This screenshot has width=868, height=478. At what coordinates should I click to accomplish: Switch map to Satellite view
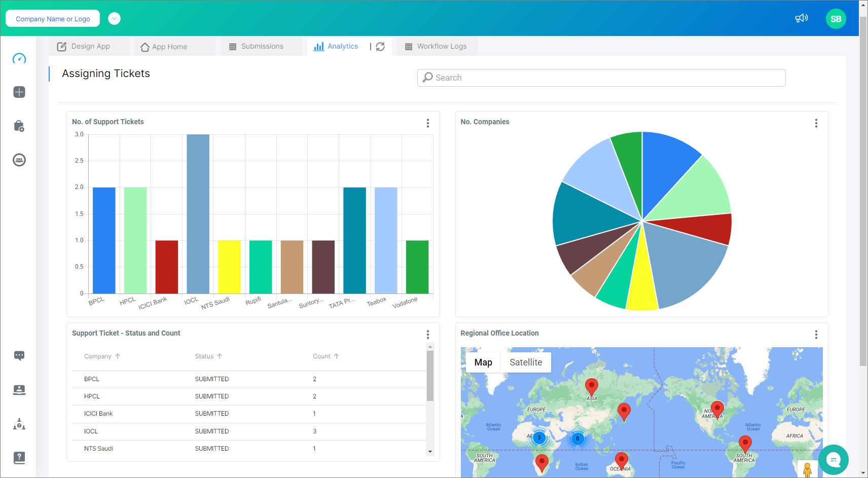tap(526, 362)
